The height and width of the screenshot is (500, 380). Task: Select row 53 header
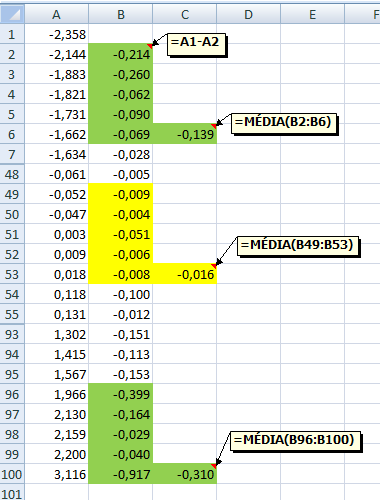pyautogui.click(x=12, y=274)
